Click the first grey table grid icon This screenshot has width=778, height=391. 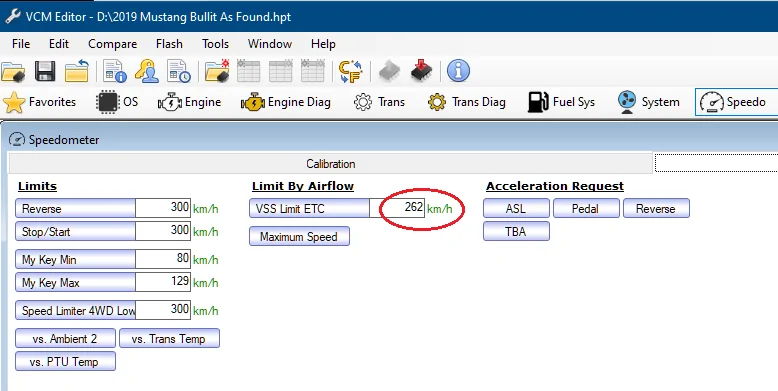249,71
